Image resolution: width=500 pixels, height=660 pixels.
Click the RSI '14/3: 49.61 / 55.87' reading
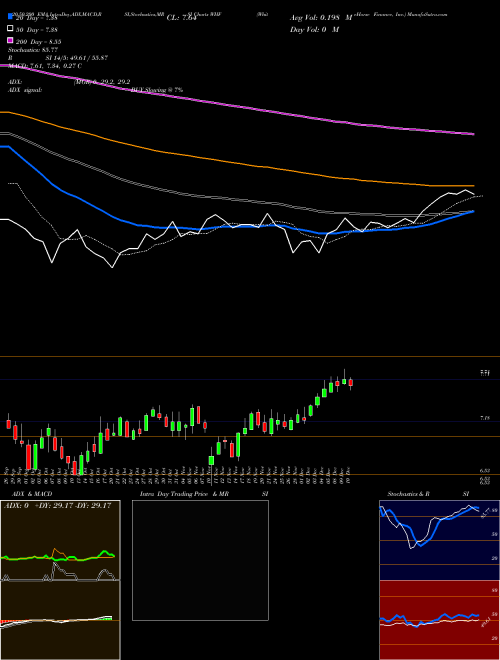pyautogui.click(x=77, y=58)
